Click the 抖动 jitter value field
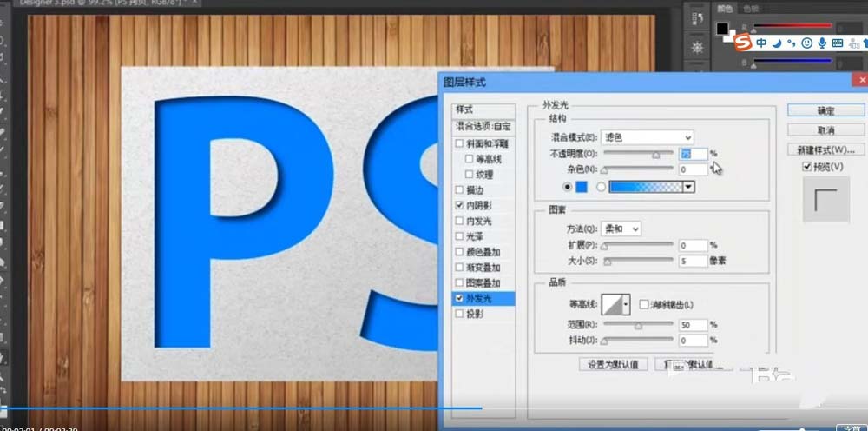Screen dimensions: 868x431 (x=694, y=340)
